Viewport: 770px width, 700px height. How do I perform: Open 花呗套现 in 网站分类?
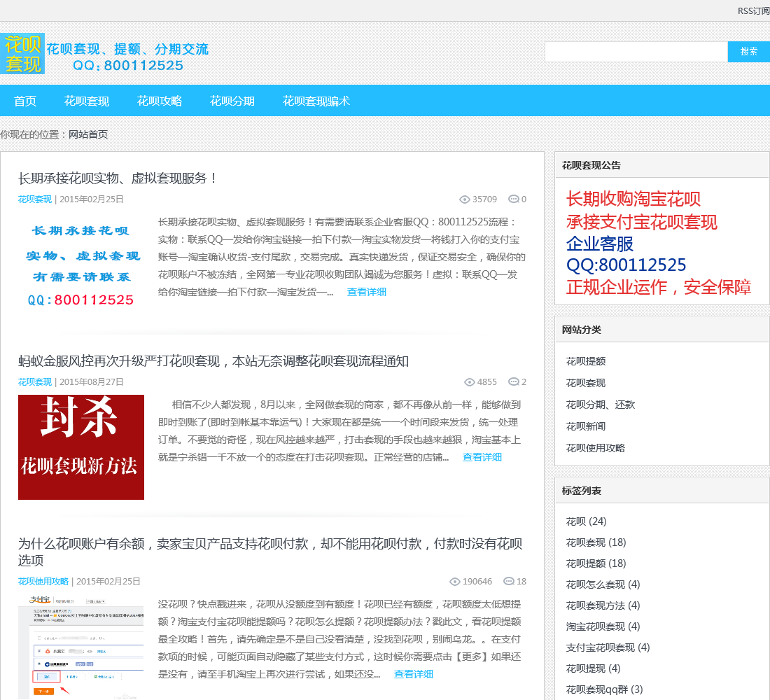(585, 383)
